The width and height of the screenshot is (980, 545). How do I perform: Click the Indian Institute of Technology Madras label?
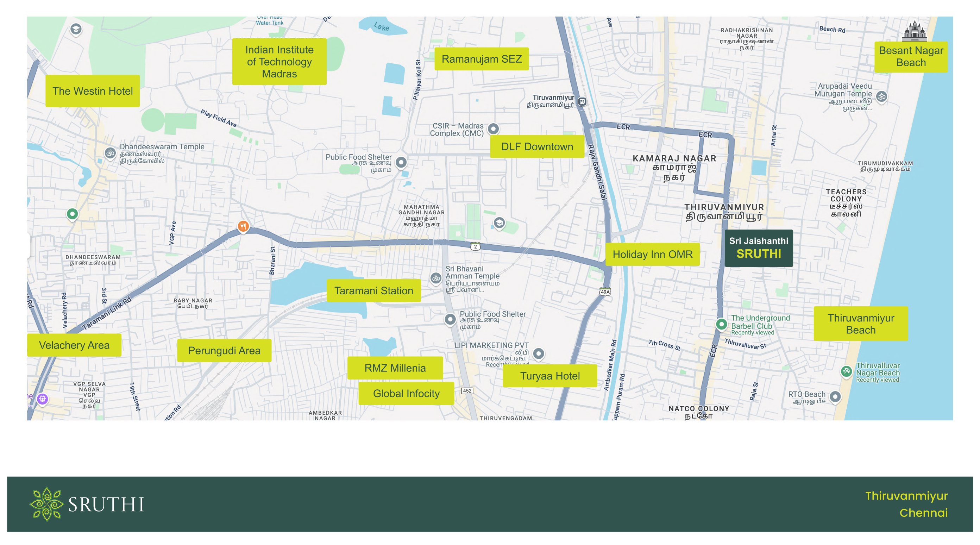tap(279, 62)
